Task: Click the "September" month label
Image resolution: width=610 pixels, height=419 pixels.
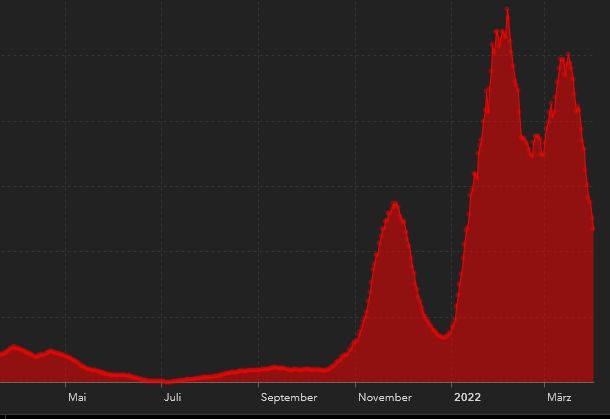Action: [289, 397]
